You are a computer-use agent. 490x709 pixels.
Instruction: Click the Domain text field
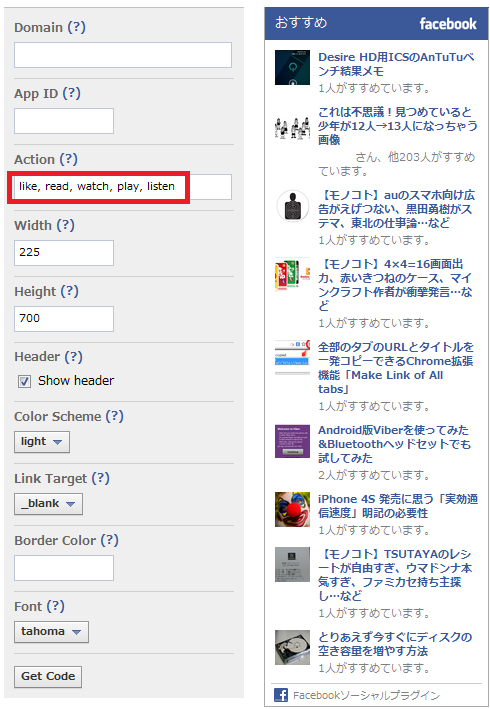tap(123, 55)
